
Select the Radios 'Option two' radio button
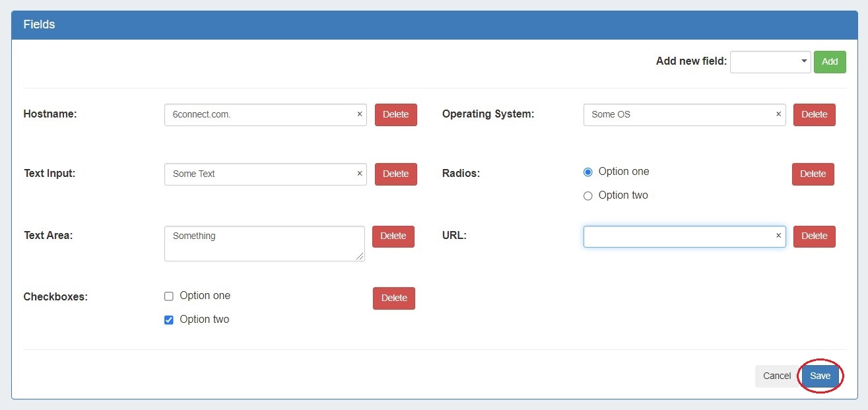coord(588,196)
